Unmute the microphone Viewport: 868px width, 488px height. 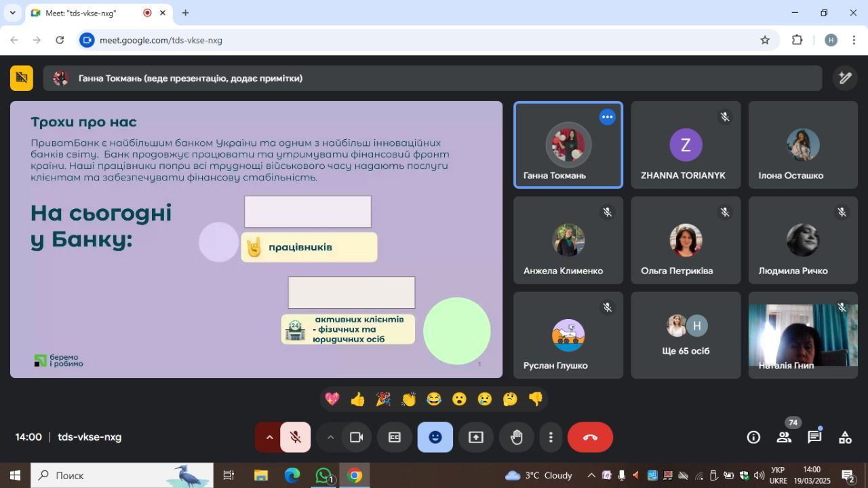pyautogui.click(x=296, y=437)
